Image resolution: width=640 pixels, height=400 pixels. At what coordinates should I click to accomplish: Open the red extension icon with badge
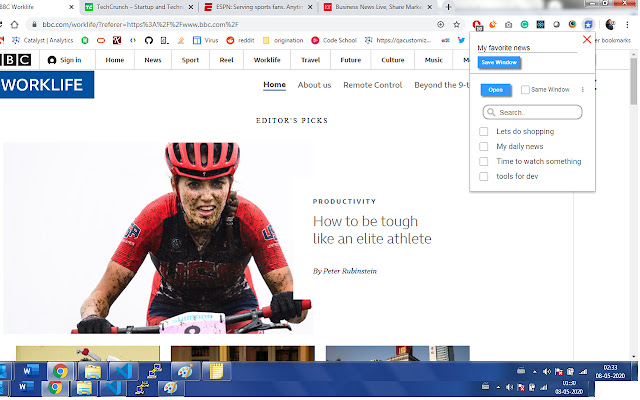click(477, 25)
